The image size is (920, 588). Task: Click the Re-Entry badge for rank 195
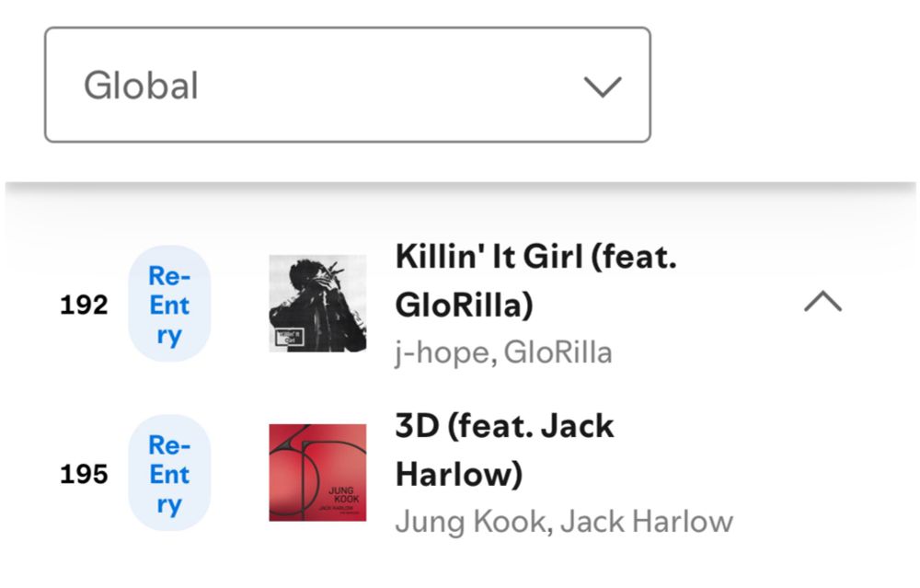pyautogui.click(x=169, y=473)
